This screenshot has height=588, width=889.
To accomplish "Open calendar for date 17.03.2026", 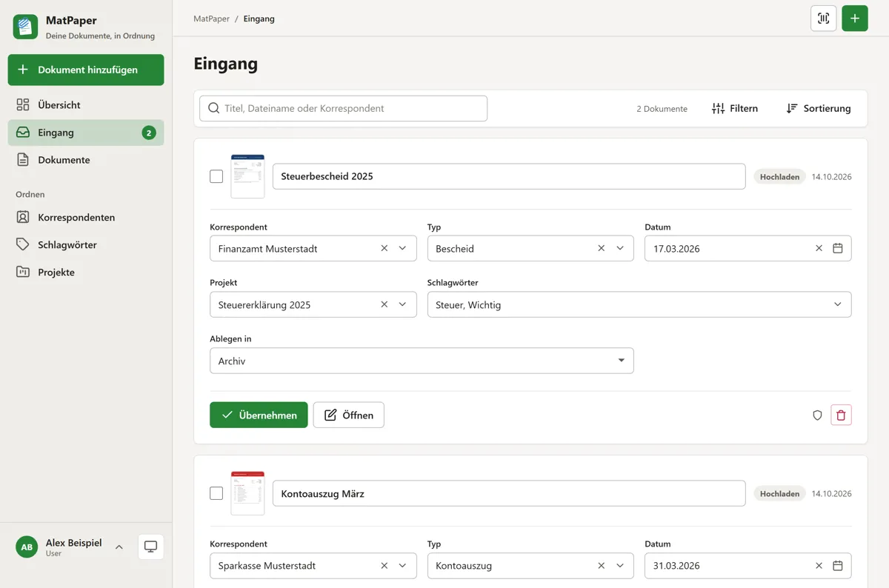I will tap(838, 248).
